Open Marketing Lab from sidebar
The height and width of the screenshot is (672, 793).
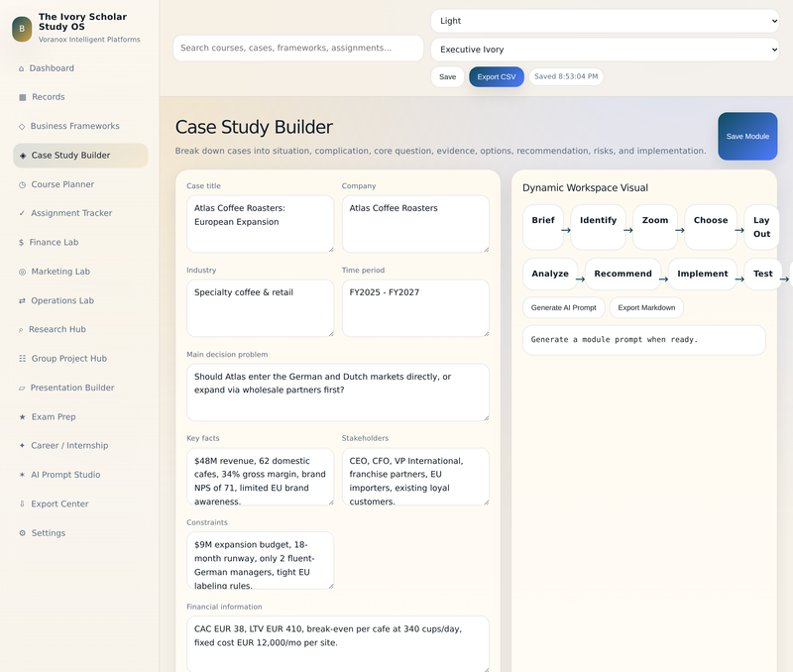click(x=80, y=272)
